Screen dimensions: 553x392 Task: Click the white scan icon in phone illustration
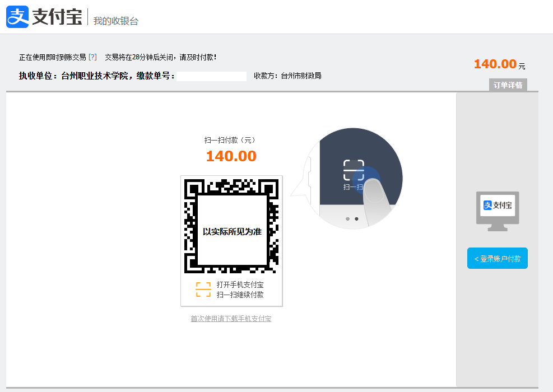pos(354,171)
